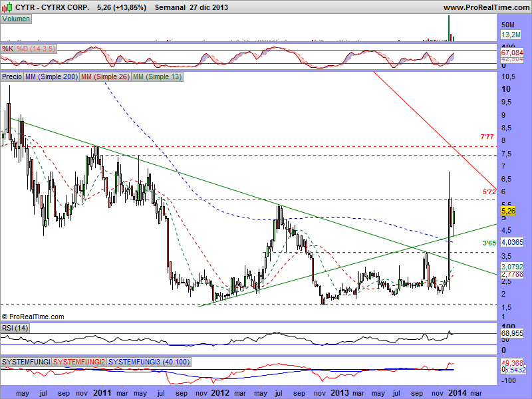The width and height of the screenshot is (532, 399).
Task: Open the RSI (14) indicator label
Action: (x=15, y=328)
